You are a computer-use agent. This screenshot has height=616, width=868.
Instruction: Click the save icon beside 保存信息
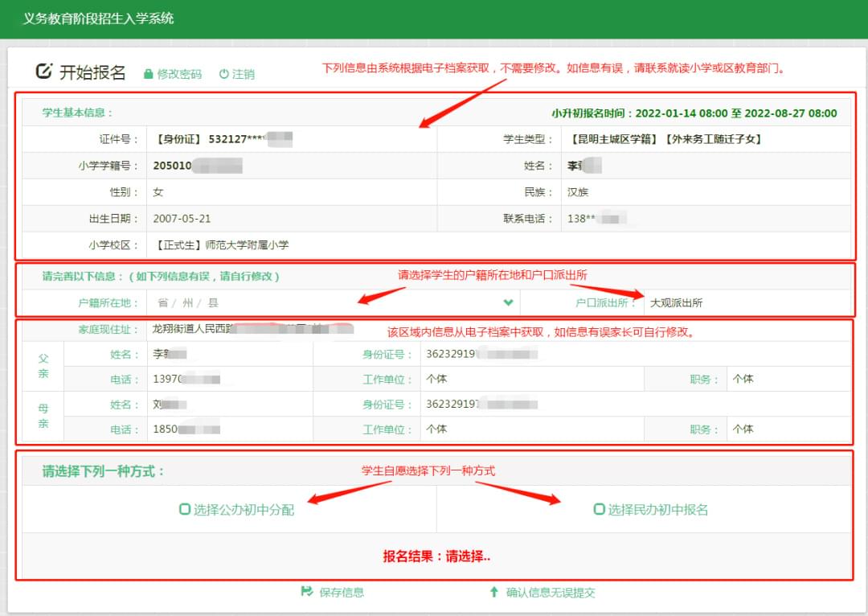306,592
